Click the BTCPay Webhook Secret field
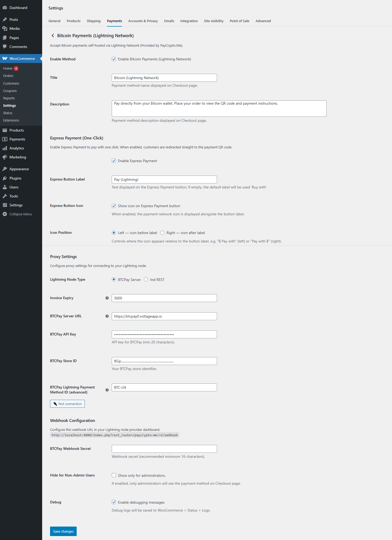The image size is (392, 540). [164, 449]
